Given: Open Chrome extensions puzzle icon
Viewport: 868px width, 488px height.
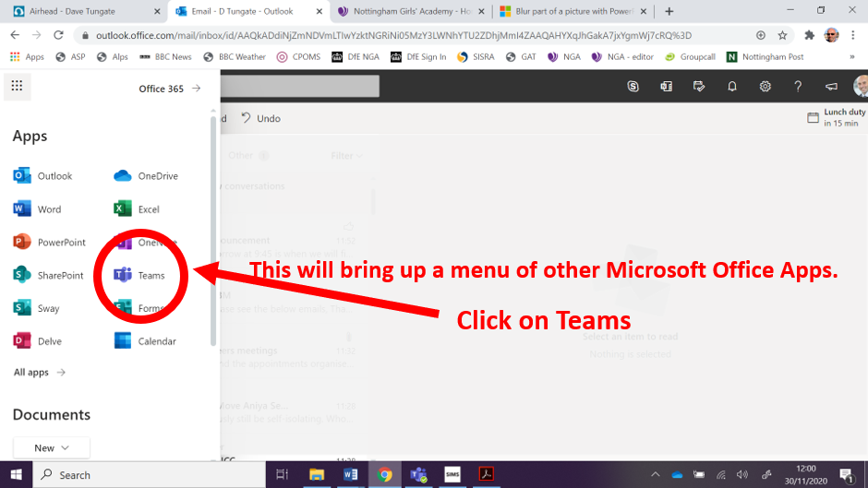Looking at the screenshot, I should (x=809, y=35).
